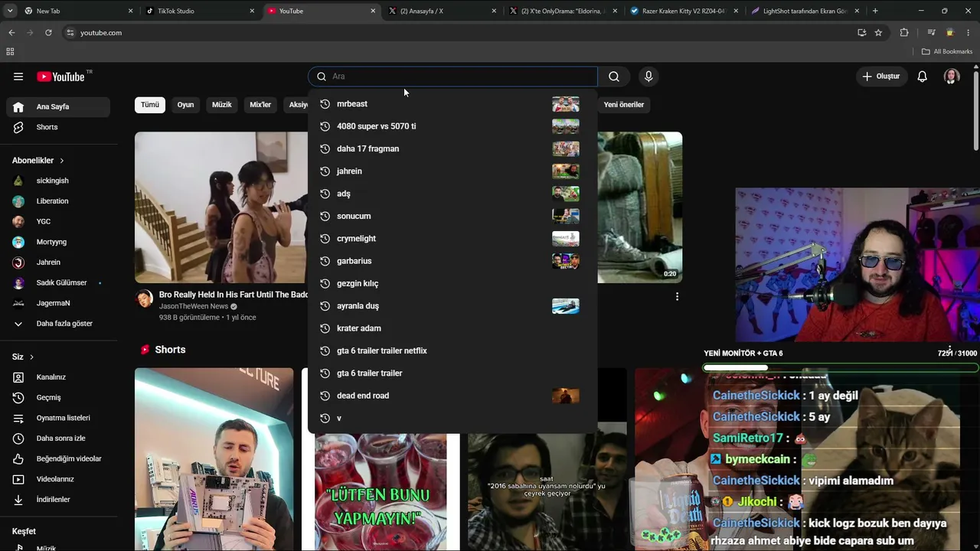Go back in browser history
The width and height of the screenshot is (980, 551).
point(11,33)
